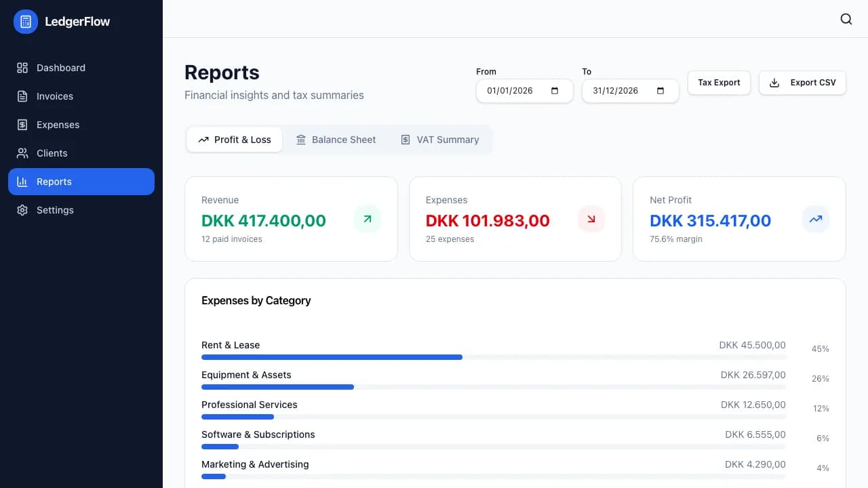Click the download icon on Export CSV
This screenshot has width=868, height=488.
pyautogui.click(x=774, y=83)
